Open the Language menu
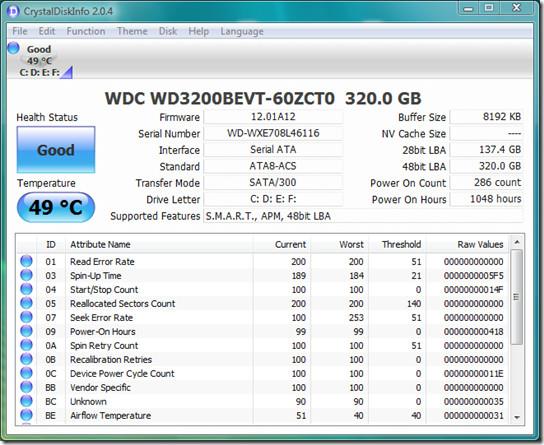The image size is (544, 445). click(242, 32)
